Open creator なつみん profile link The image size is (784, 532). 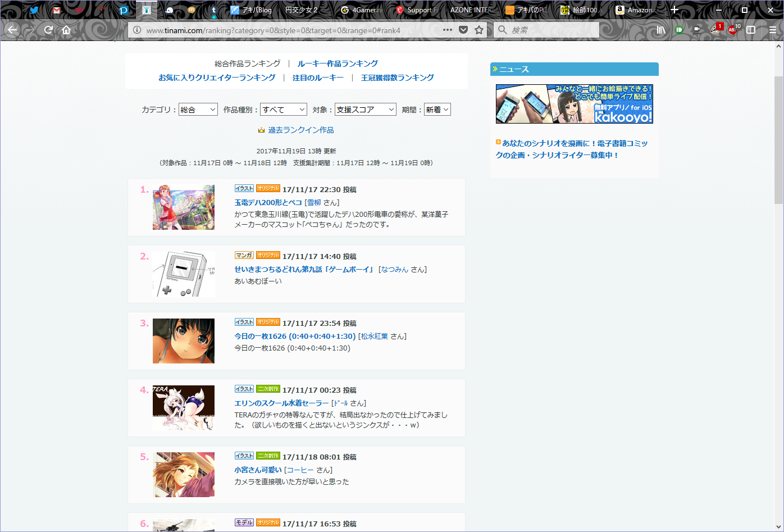[x=394, y=269]
